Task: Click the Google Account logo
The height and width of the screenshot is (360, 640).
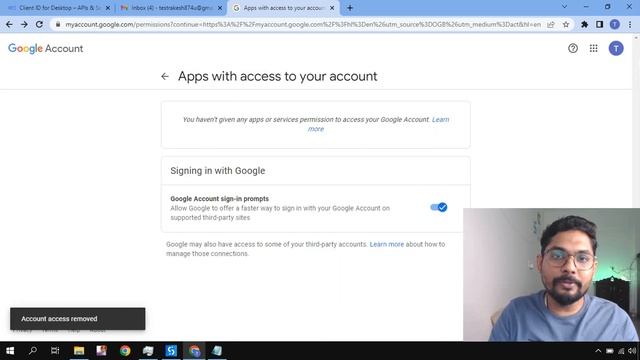Action: (45, 49)
